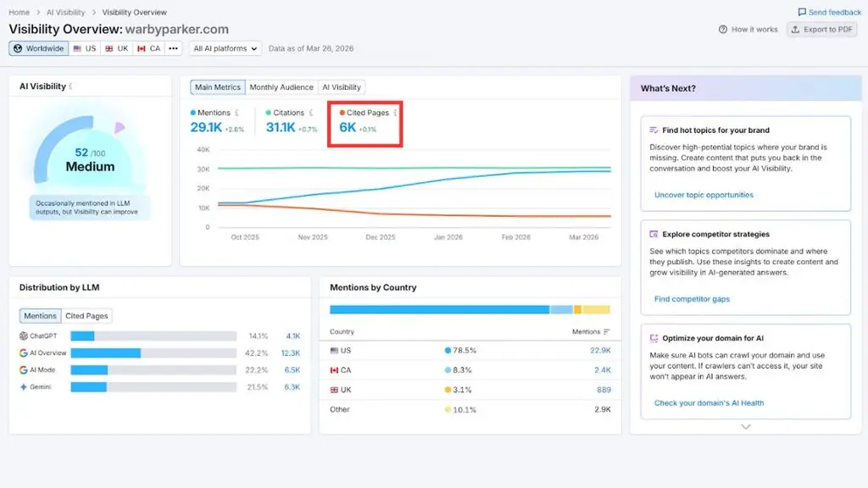Select CA location filter
868x488 pixels.
click(x=149, y=48)
